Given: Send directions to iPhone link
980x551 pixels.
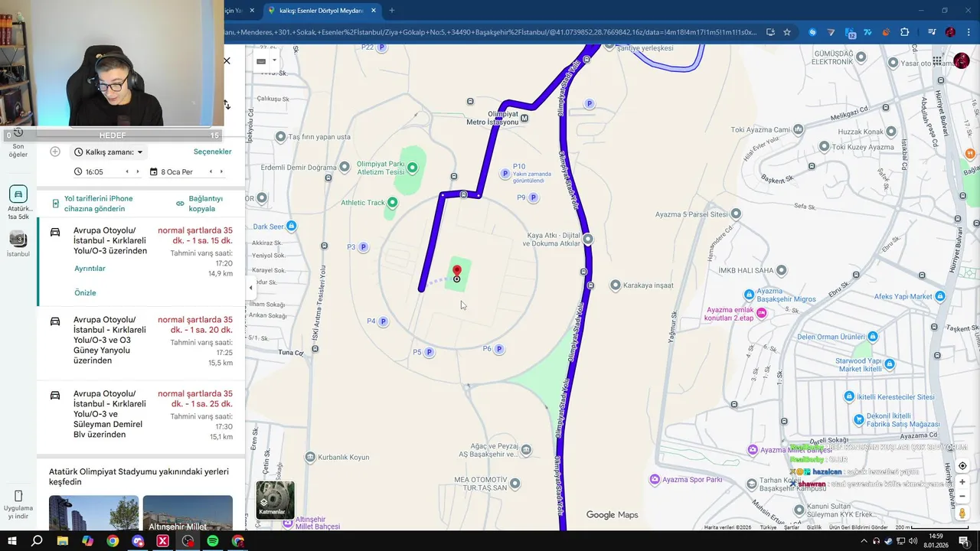Looking at the screenshot, I should [x=99, y=204].
